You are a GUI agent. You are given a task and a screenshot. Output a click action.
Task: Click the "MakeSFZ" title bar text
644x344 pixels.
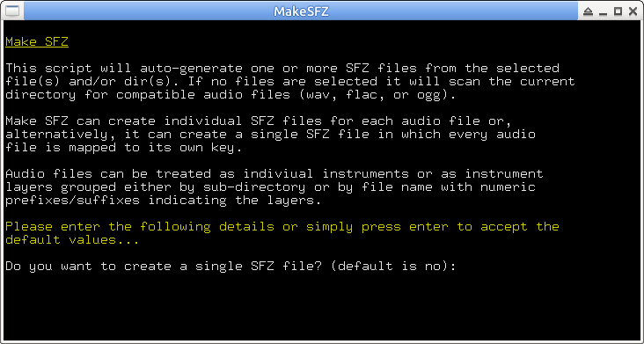point(301,11)
